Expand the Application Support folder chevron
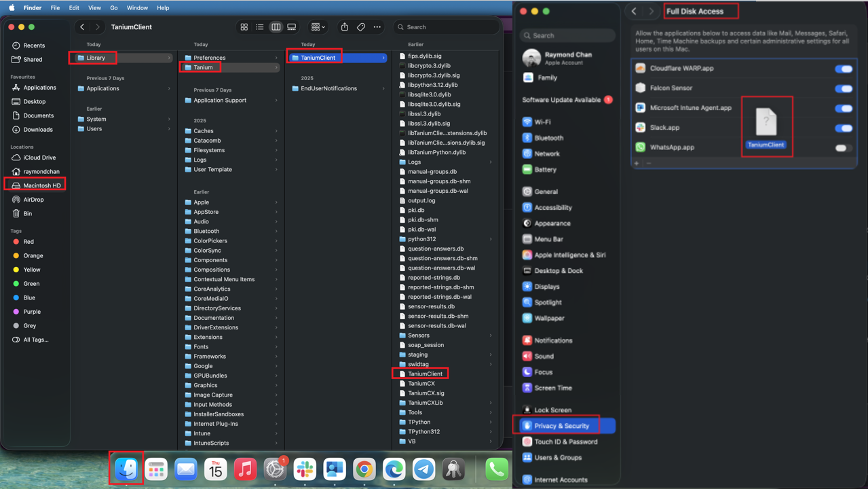Screen dimensions: 868x489 tap(276, 101)
